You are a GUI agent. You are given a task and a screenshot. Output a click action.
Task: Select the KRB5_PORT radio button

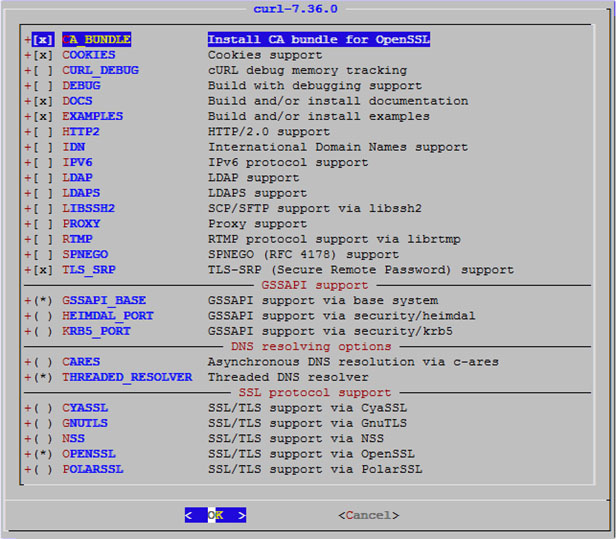(43, 331)
